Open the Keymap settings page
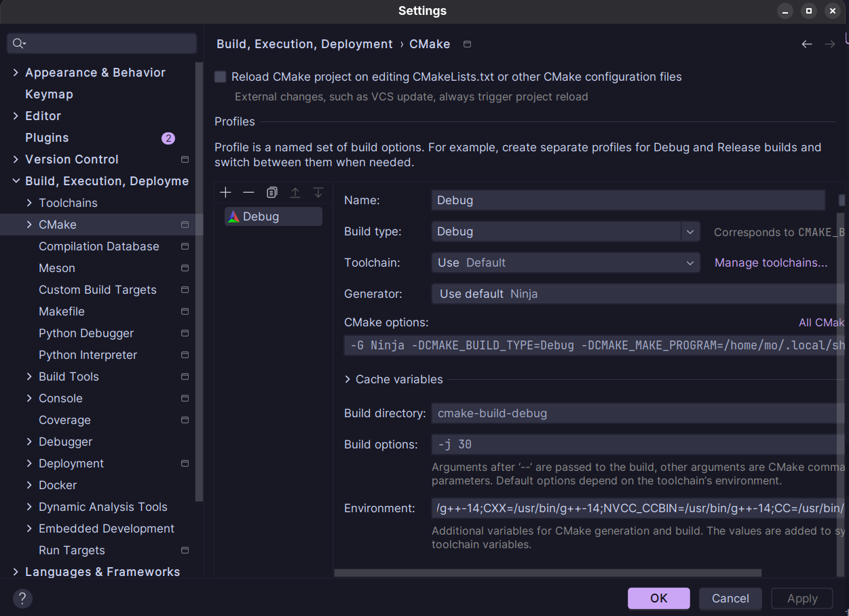 click(x=49, y=94)
